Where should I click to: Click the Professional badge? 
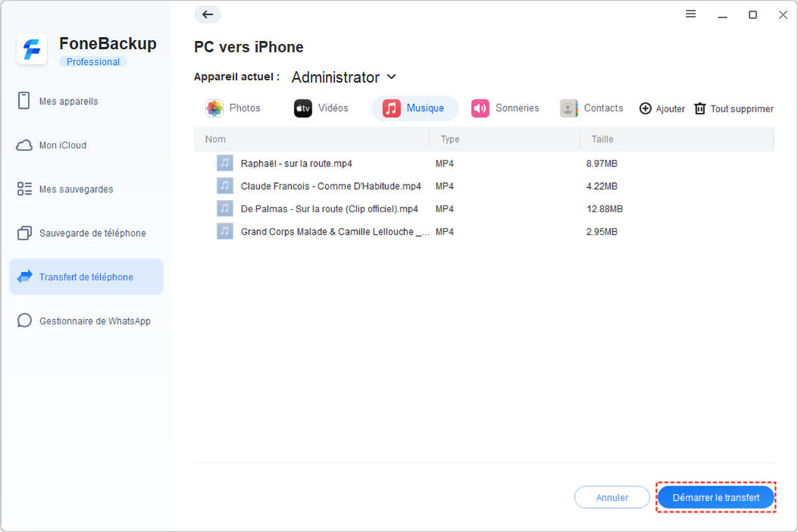click(93, 61)
